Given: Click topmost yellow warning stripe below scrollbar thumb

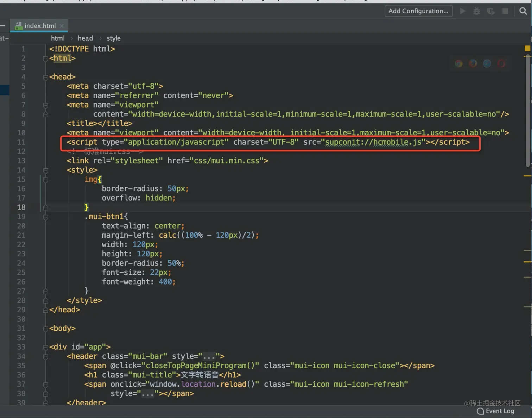Looking at the screenshot, I should pos(527,175).
